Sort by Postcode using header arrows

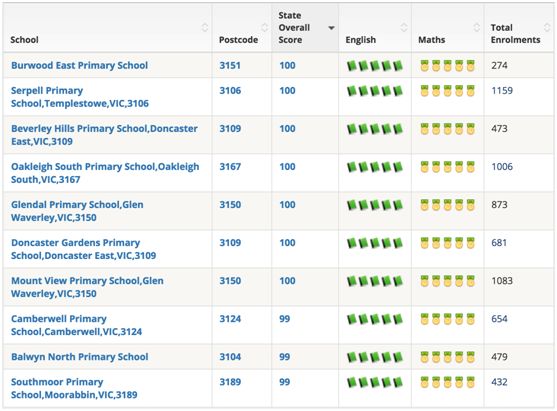pos(265,27)
